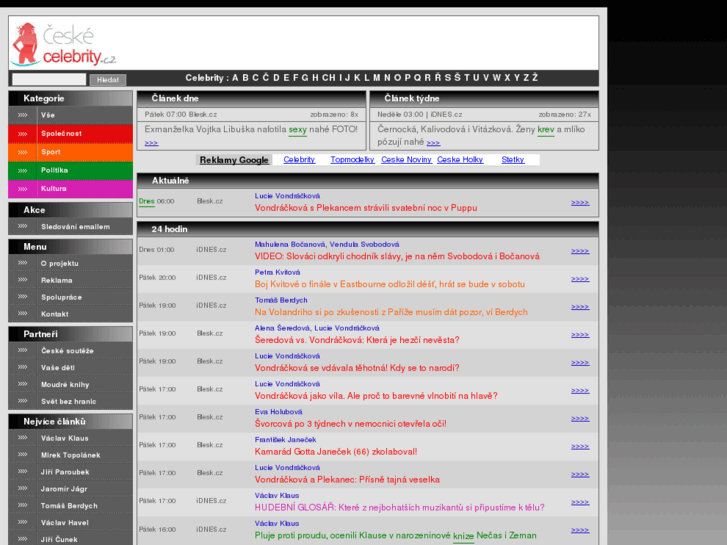Image resolution: width=727 pixels, height=545 pixels.
Task: Click the arrows link in HUDEBNÍ GLOSÁŘ row
Action: 580,502
